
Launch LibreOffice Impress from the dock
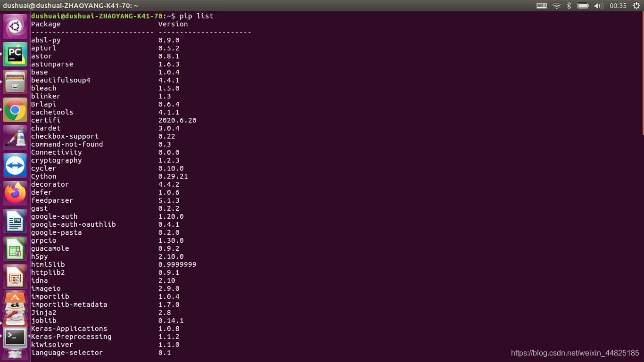pos(15,277)
